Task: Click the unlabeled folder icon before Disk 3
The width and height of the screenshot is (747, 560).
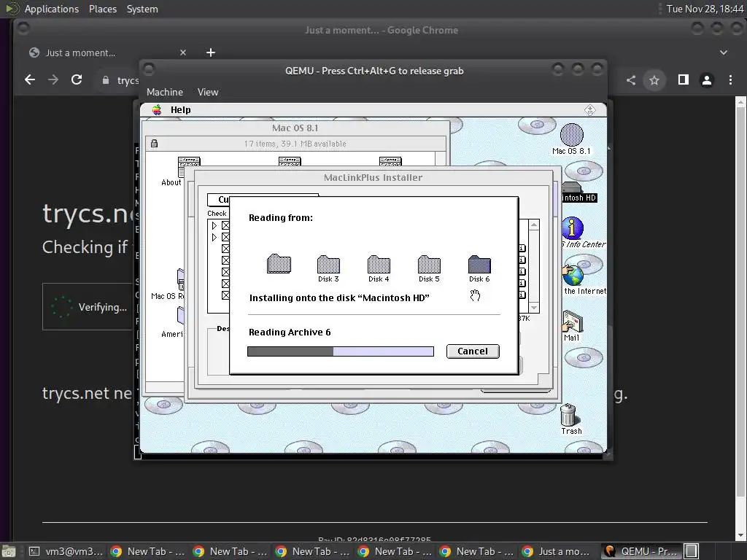Action: (x=279, y=263)
